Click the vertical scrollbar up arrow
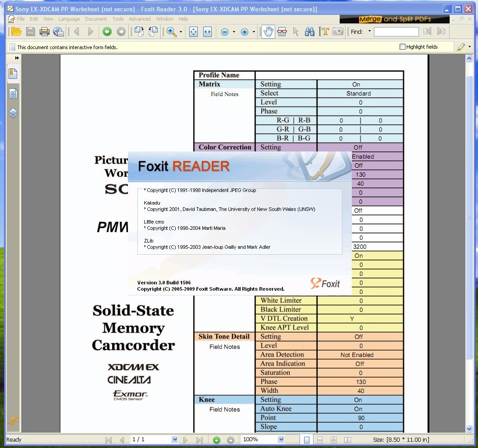 pos(469,58)
